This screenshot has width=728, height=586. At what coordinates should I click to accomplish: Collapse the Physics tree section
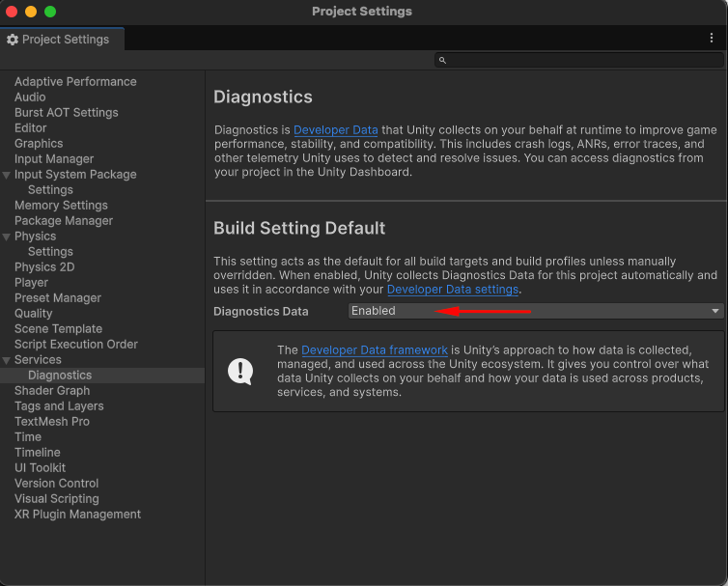[x=7, y=237]
